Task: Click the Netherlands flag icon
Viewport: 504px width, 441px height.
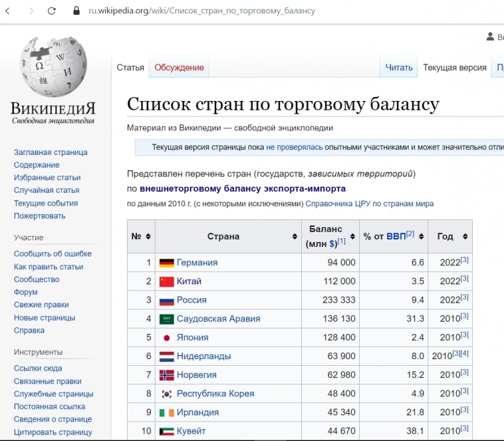Action: point(166,357)
